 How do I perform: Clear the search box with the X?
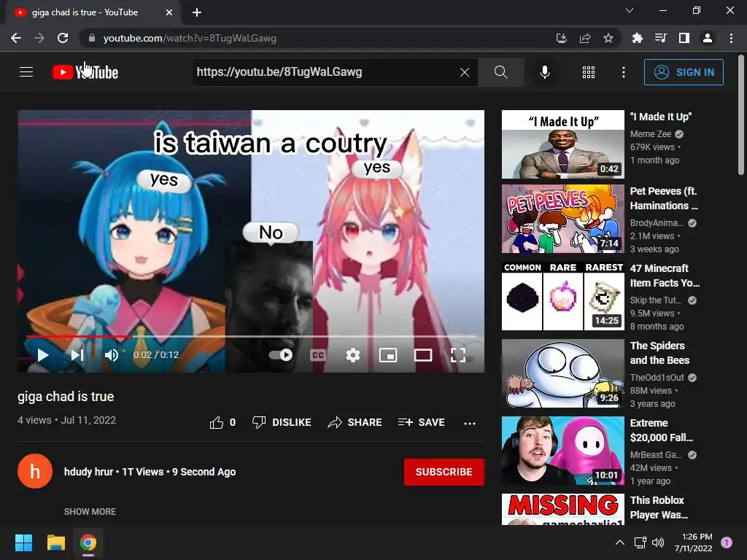pos(465,72)
